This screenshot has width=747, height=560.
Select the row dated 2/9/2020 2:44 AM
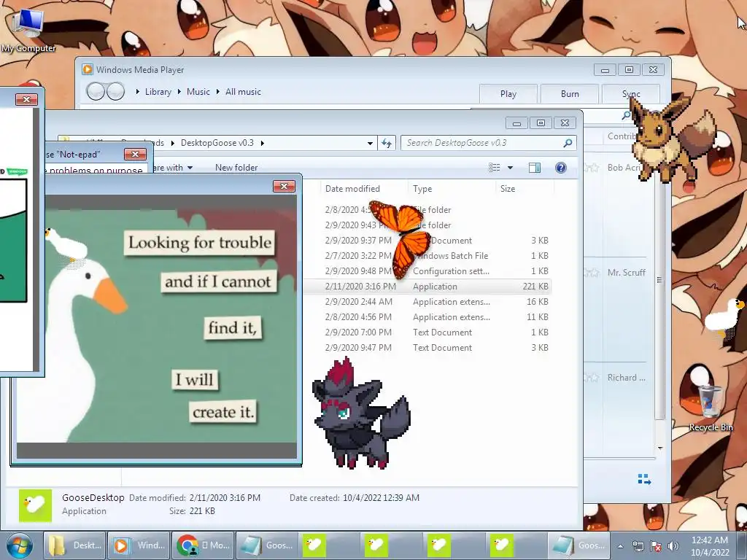click(x=427, y=301)
